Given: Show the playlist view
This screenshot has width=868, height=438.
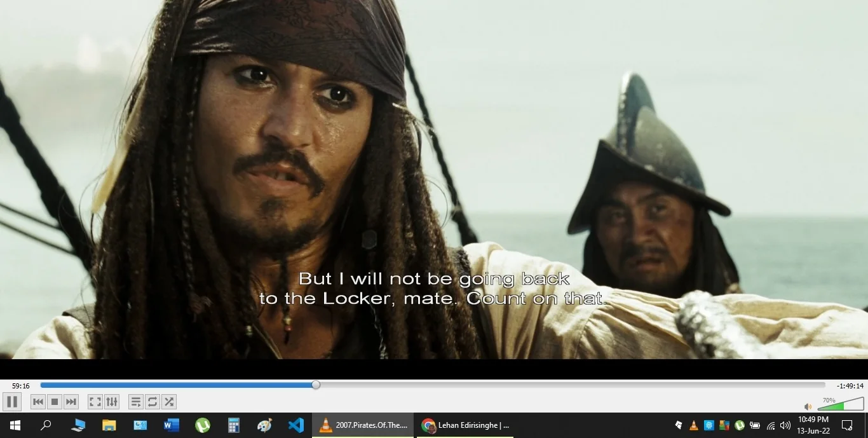Looking at the screenshot, I should [135, 402].
